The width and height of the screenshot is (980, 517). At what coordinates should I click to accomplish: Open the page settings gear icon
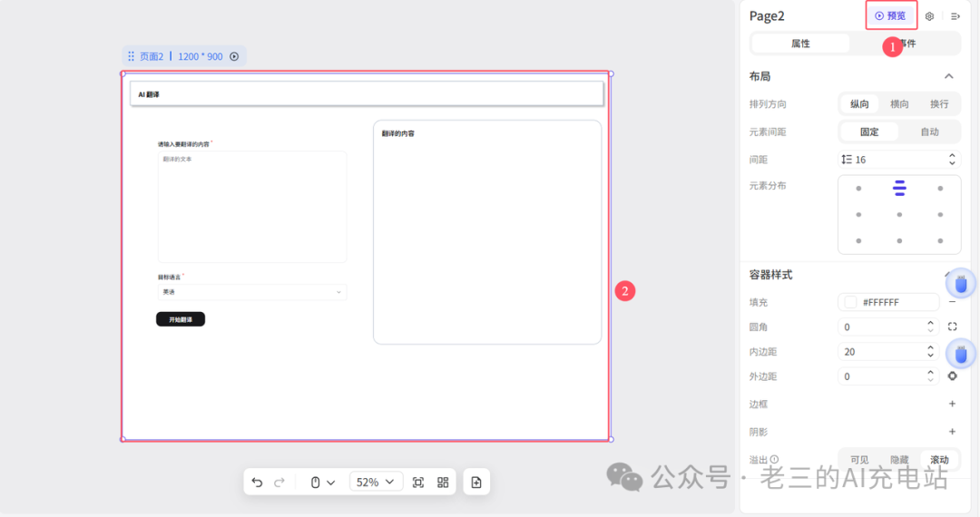click(x=929, y=16)
